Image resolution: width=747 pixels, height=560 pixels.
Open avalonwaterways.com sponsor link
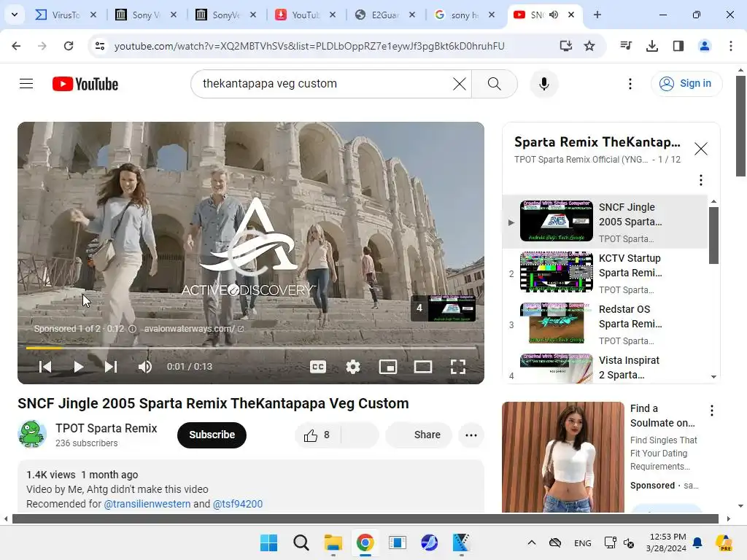tap(194, 329)
